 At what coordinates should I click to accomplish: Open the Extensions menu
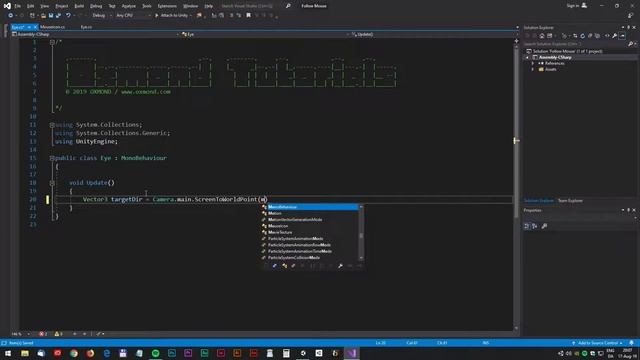(167, 6)
